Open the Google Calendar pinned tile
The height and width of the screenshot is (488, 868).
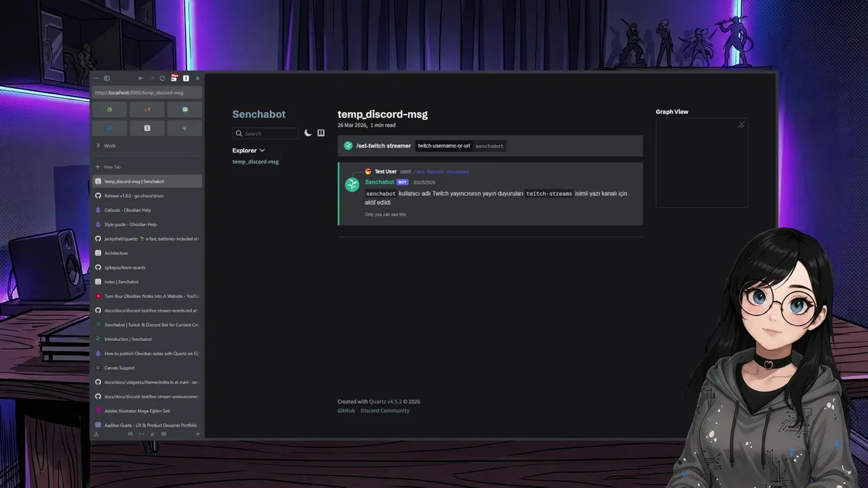tap(184, 109)
